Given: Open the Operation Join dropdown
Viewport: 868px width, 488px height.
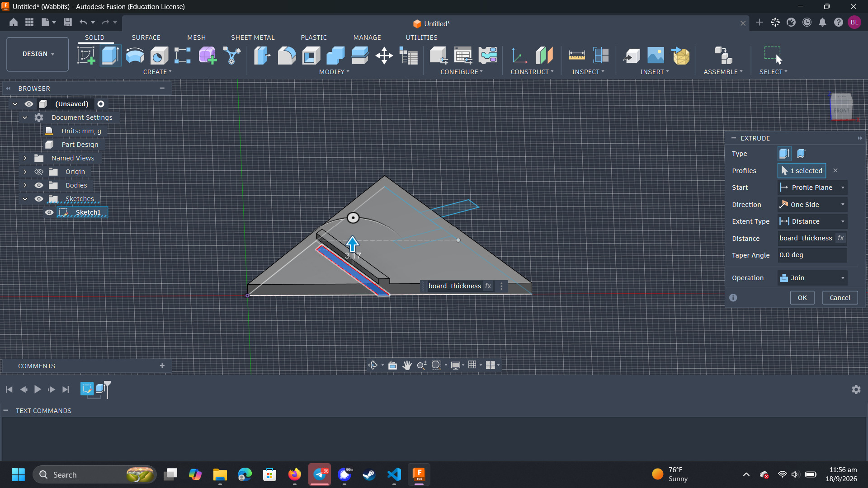Looking at the screenshot, I should [x=812, y=278].
